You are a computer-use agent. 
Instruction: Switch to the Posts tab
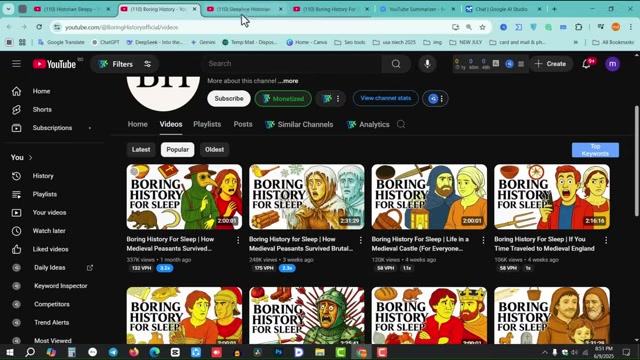[x=243, y=124]
